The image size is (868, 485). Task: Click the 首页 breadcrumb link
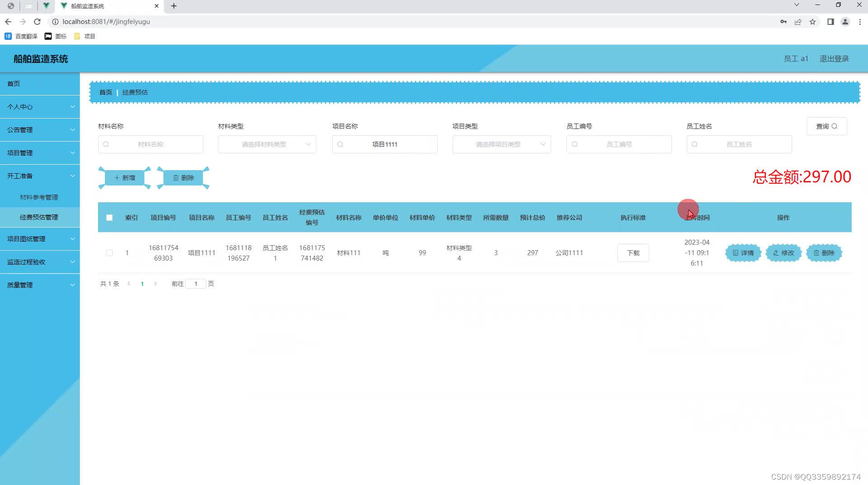point(106,92)
